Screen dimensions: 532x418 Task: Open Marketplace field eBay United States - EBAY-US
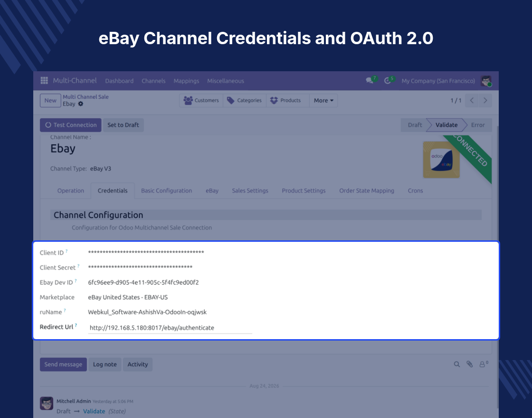pos(128,297)
